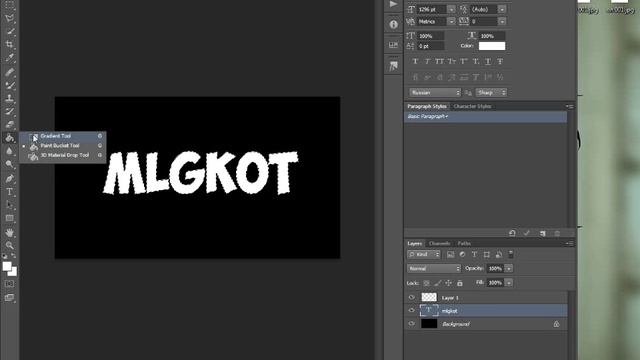The width and height of the screenshot is (640, 360).
Task: Open the collapsed Actions panel play icon
Action: coord(393,4)
